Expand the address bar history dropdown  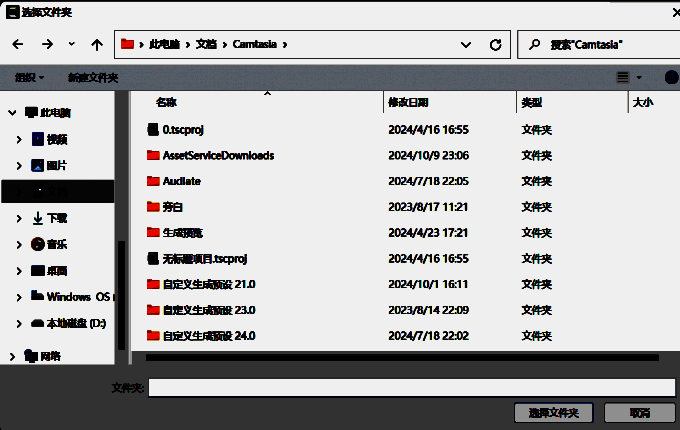(x=466, y=44)
